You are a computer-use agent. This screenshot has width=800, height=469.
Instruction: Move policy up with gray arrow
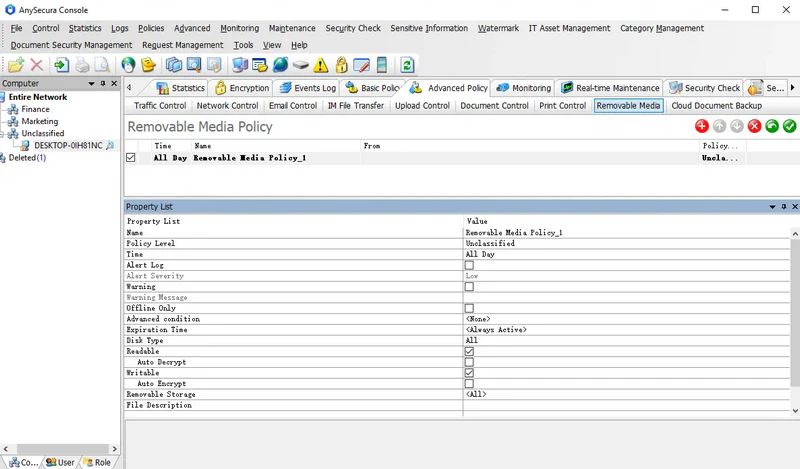pyautogui.click(x=719, y=126)
